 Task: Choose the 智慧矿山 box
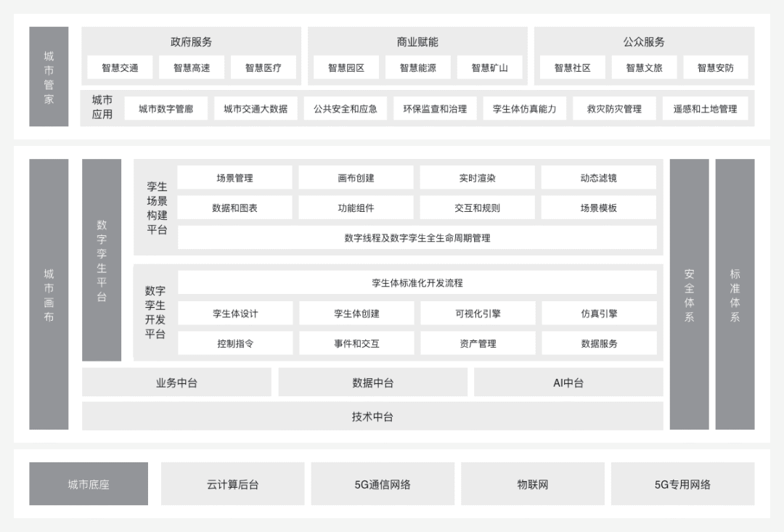click(489, 67)
